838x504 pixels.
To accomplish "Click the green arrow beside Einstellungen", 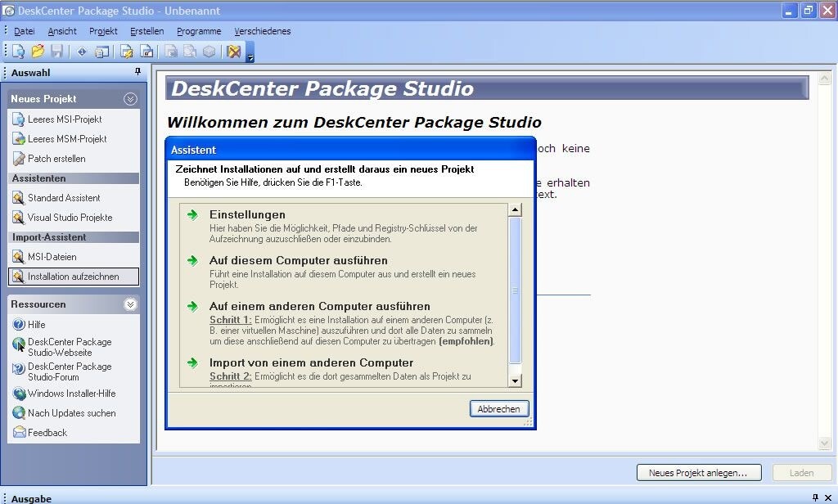I will pos(192,215).
